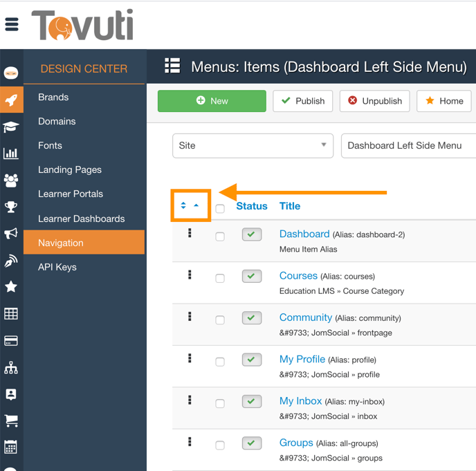Open the bar chart analytics icon

(x=11, y=154)
